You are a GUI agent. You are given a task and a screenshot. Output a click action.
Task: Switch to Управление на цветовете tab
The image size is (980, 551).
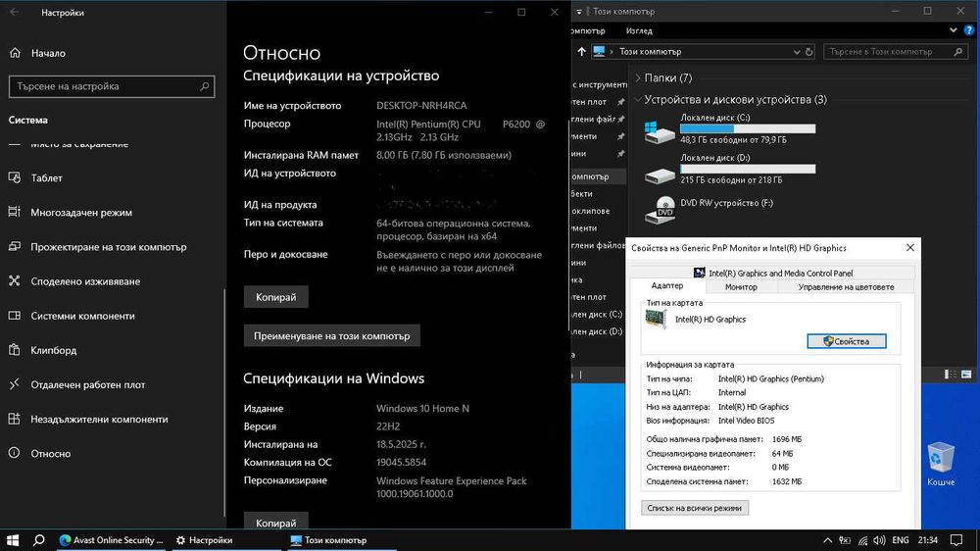coord(846,287)
